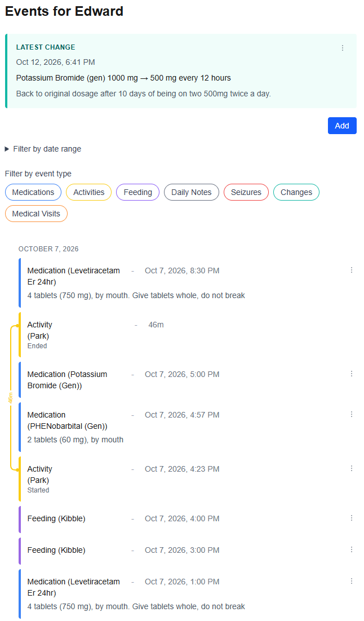Toggle the Activities filter chip
The width and height of the screenshot is (364, 621).
point(88,192)
